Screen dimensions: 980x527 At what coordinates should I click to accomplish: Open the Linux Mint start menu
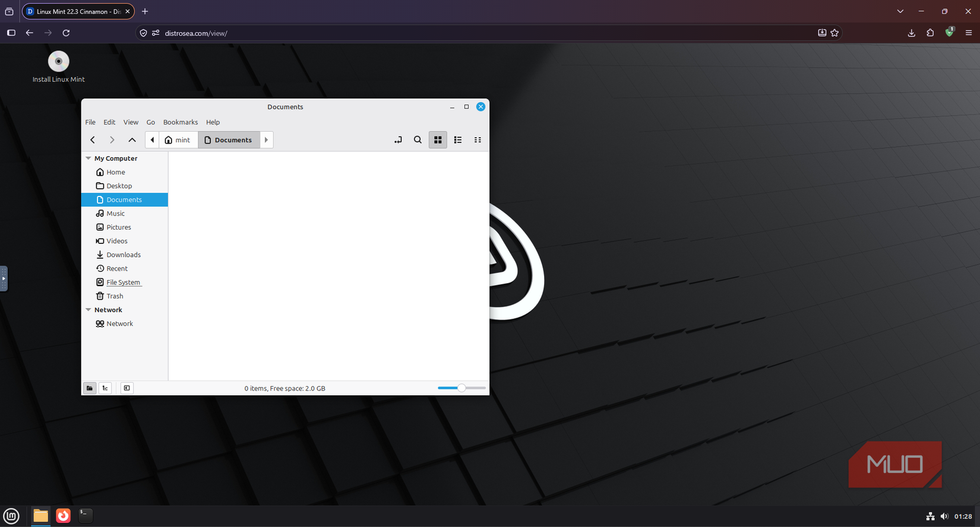pos(11,516)
